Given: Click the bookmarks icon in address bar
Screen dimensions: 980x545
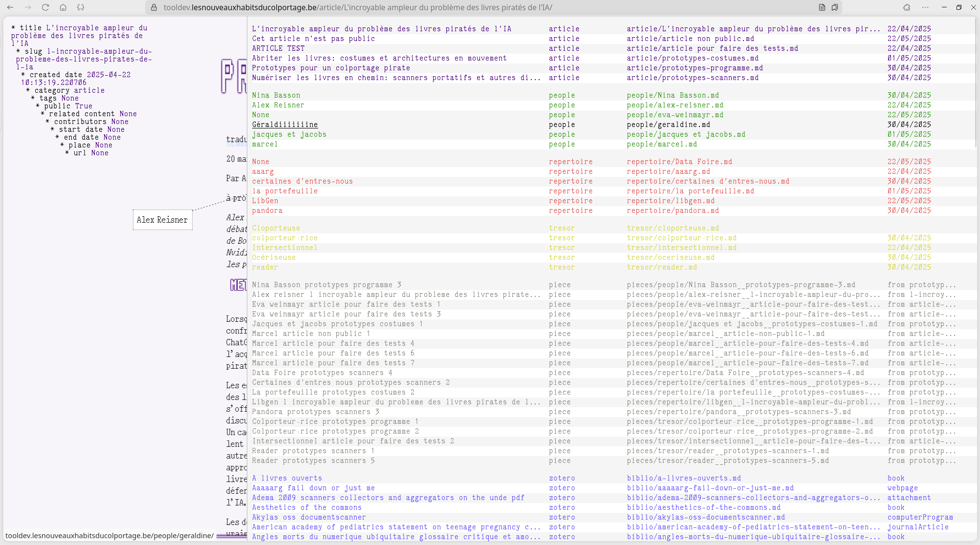Looking at the screenshot, I should click(835, 7).
